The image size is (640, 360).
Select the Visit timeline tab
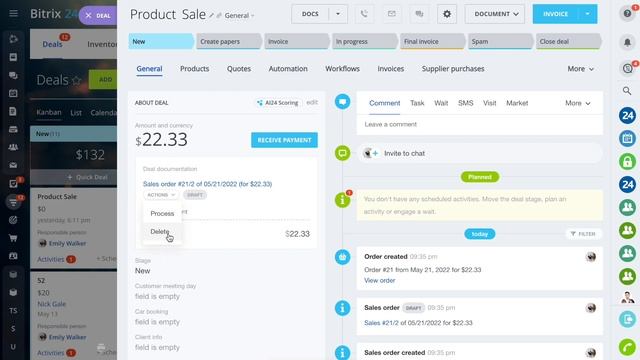(489, 103)
